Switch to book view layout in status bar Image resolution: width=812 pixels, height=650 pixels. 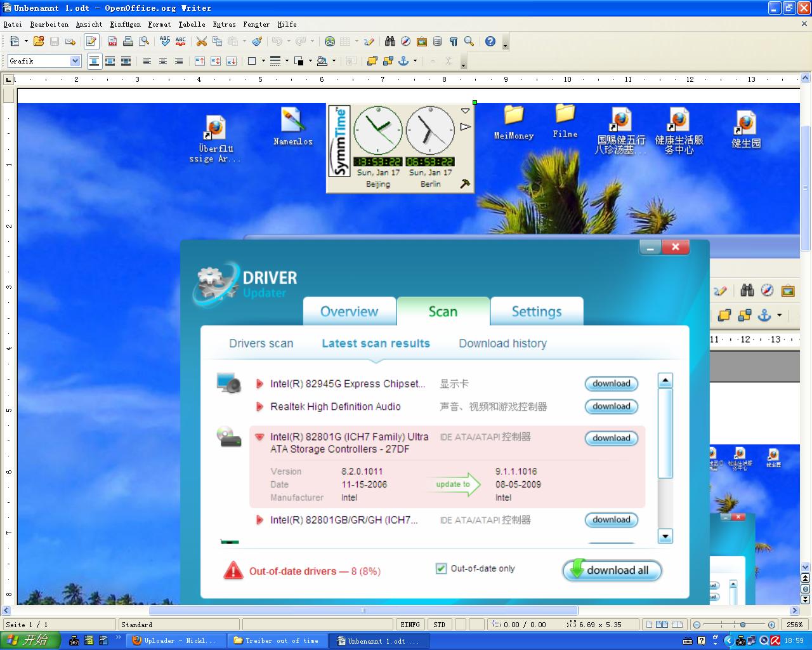pyautogui.click(x=677, y=625)
